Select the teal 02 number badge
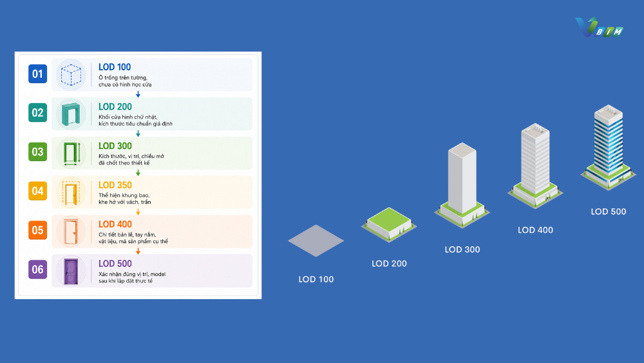644x363 pixels. 37,113
